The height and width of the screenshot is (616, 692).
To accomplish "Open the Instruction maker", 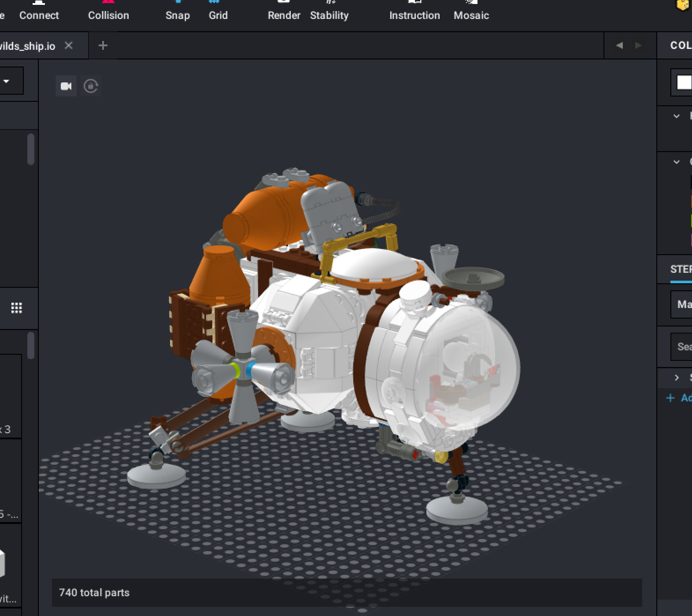I will coord(414,11).
